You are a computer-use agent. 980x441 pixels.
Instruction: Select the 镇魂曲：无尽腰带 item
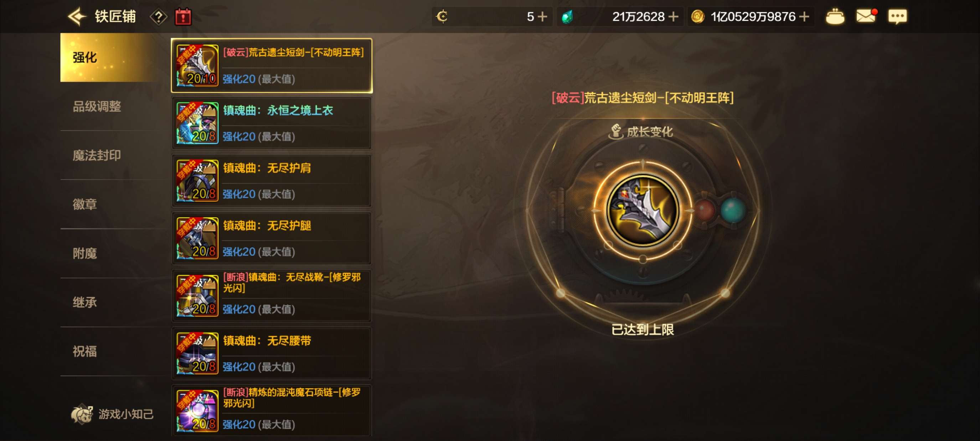[x=272, y=354]
